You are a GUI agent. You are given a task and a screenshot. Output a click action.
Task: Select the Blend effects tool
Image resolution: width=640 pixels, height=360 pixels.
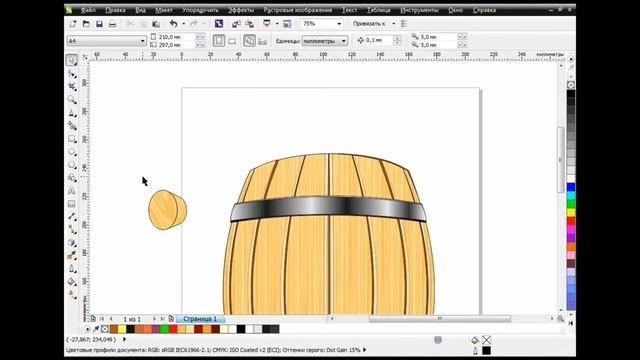pos(72,243)
